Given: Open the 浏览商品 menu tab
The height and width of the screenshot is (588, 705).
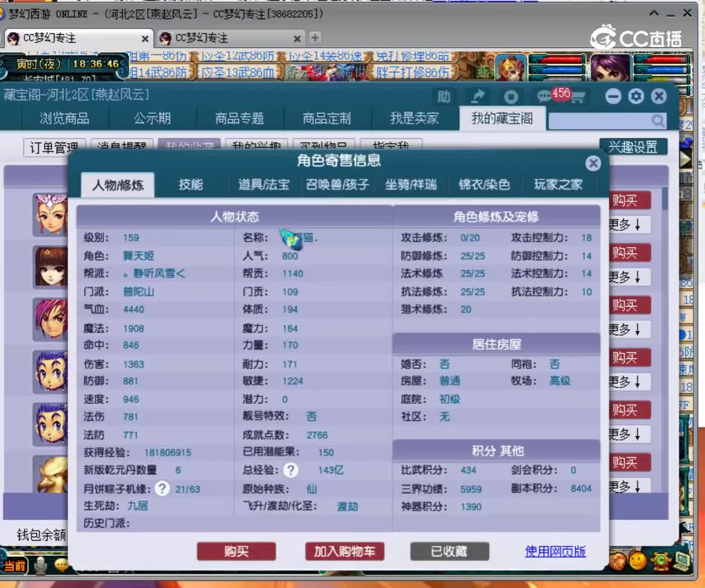Looking at the screenshot, I should pyautogui.click(x=64, y=118).
